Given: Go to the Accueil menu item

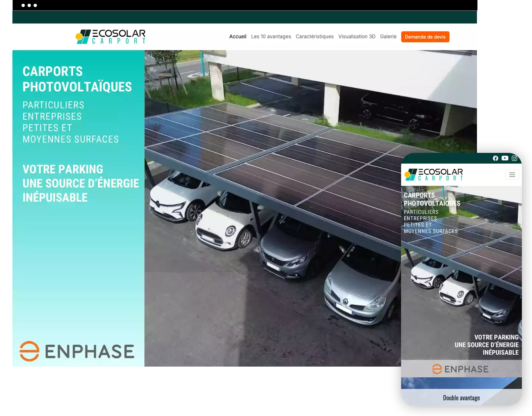Looking at the screenshot, I should coord(238,37).
